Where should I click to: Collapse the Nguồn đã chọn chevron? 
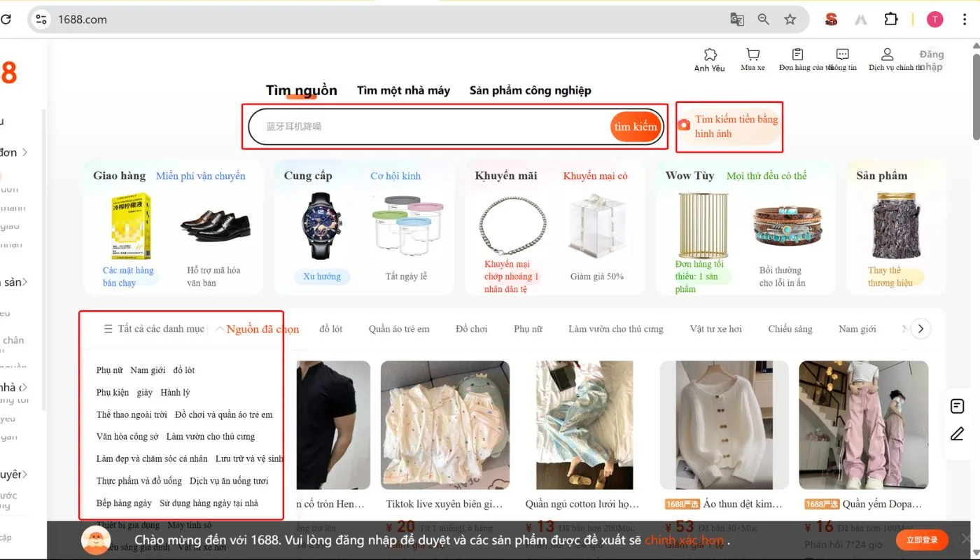[220, 329]
